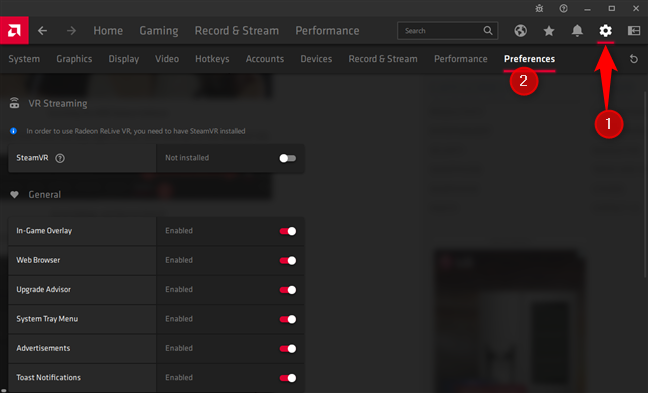
Task: Disable Toast Notifications toggle
Action: 288,378
